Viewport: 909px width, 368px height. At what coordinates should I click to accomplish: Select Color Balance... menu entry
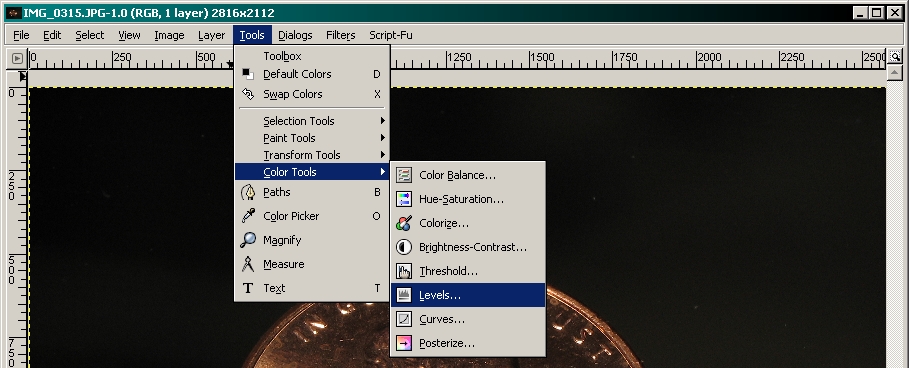point(468,175)
